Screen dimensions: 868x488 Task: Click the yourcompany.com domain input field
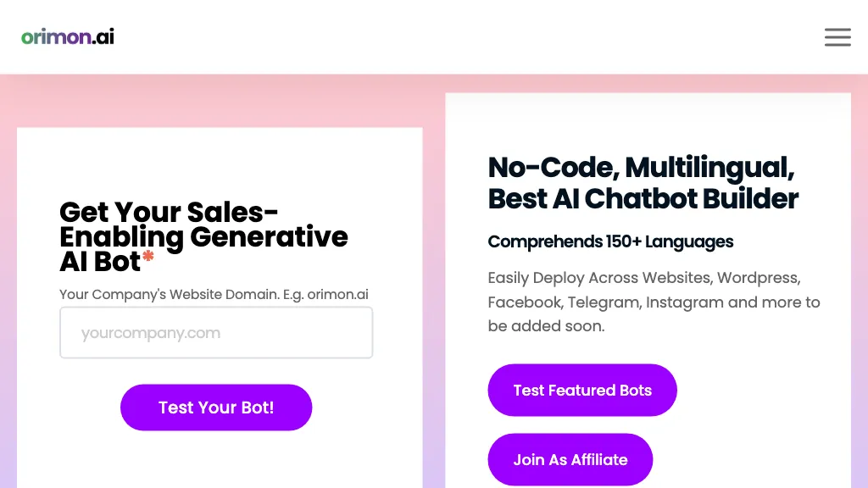(216, 332)
